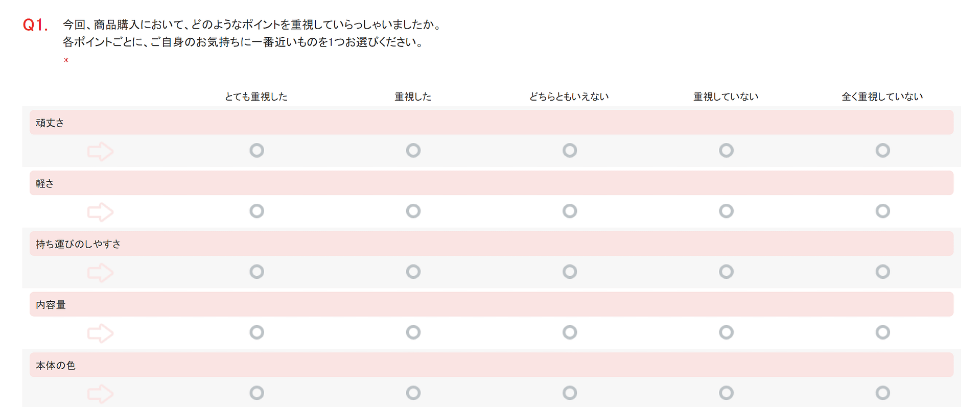980x407 pixels.
Task: Select どちらともいえない for 持ち運びのしやすさ
Action: pyautogui.click(x=570, y=272)
